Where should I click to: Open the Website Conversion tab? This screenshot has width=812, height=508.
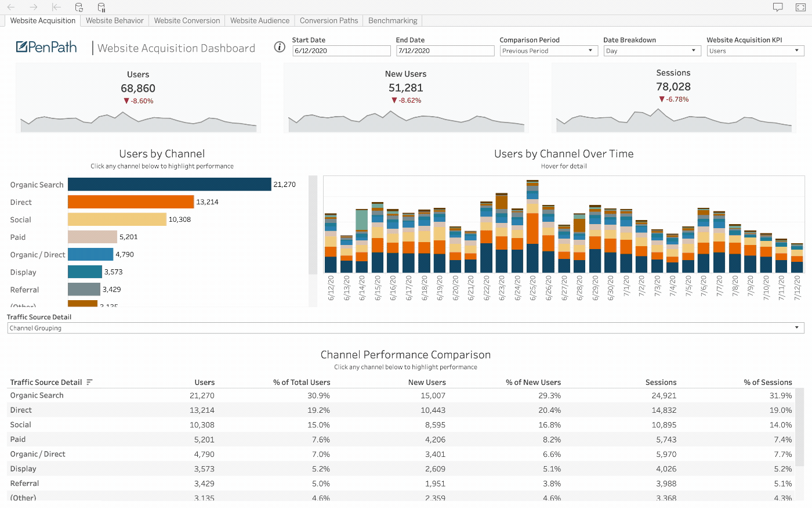[x=187, y=20]
